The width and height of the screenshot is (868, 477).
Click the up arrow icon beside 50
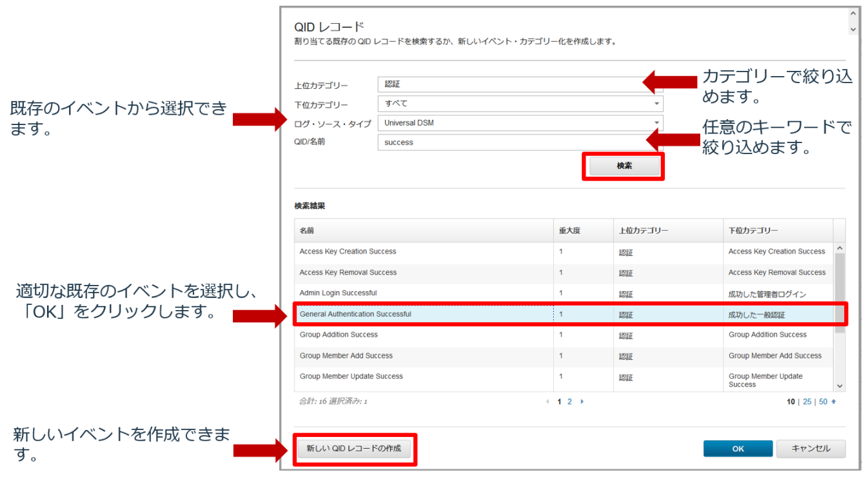coord(834,402)
